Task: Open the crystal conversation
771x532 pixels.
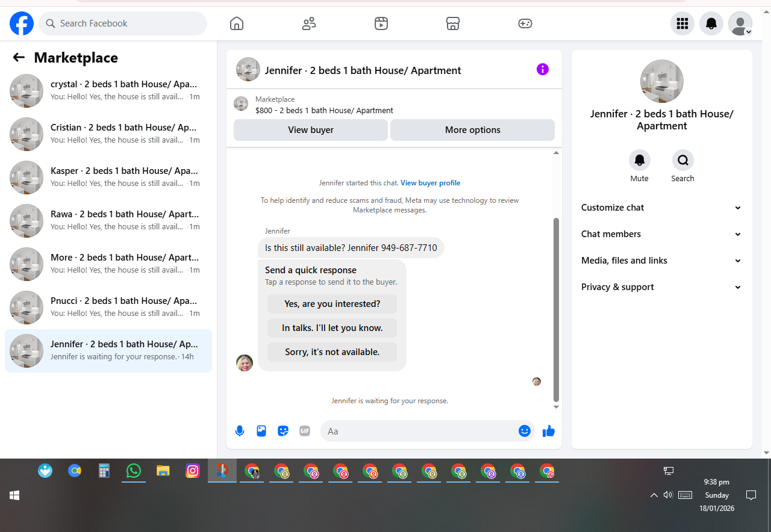Action: click(x=108, y=91)
